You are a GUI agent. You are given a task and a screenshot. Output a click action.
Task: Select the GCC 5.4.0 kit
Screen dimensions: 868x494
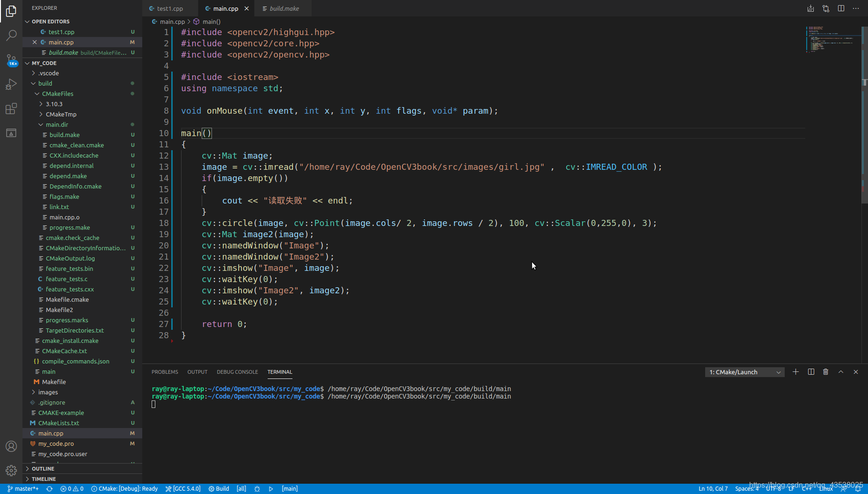click(x=183, y=489)
